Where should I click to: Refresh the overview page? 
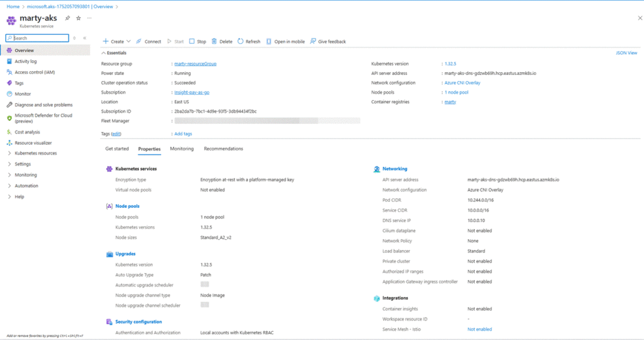pyautogui.click(x=248, y=42)
